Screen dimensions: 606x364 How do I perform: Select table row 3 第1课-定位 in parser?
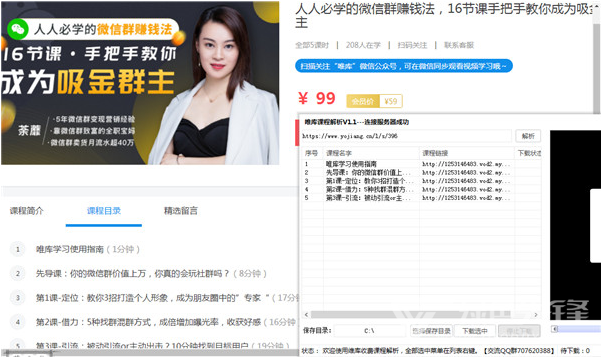tap(421, 181)
